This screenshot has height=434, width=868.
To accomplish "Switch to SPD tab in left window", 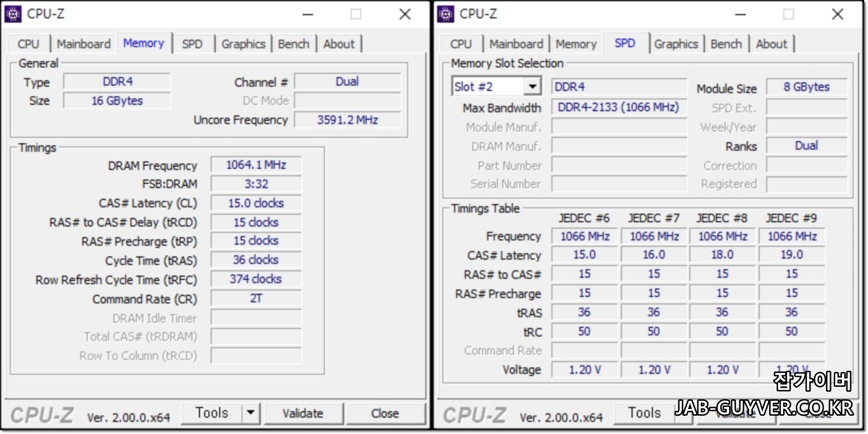I will coord(192,44).
